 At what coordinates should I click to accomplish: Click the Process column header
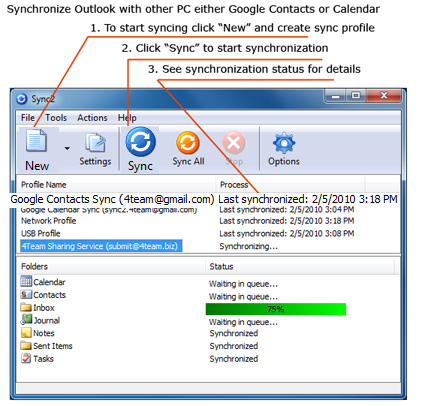pos(234,185)
